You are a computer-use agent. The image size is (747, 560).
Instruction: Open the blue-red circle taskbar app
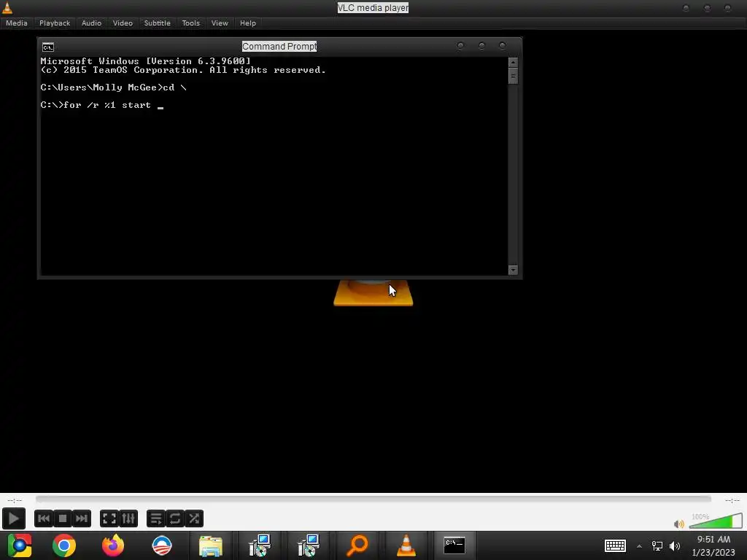(x=162, y=545)
